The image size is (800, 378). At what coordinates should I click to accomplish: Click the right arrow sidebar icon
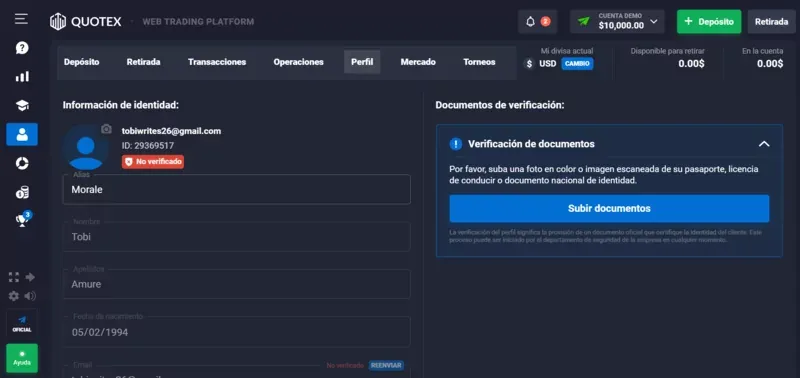click(30, 277)
